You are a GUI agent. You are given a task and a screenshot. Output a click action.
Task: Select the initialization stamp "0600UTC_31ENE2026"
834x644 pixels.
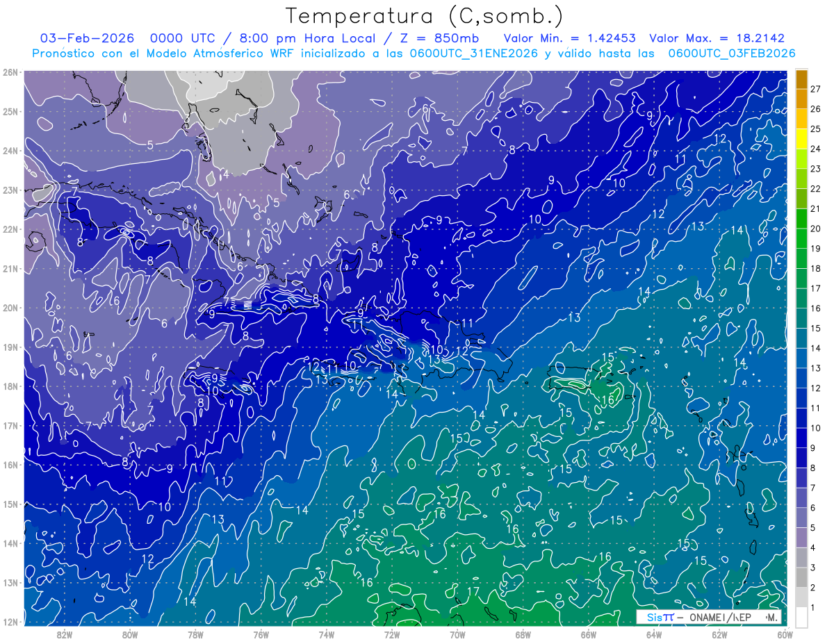click(x=474, y=53)
